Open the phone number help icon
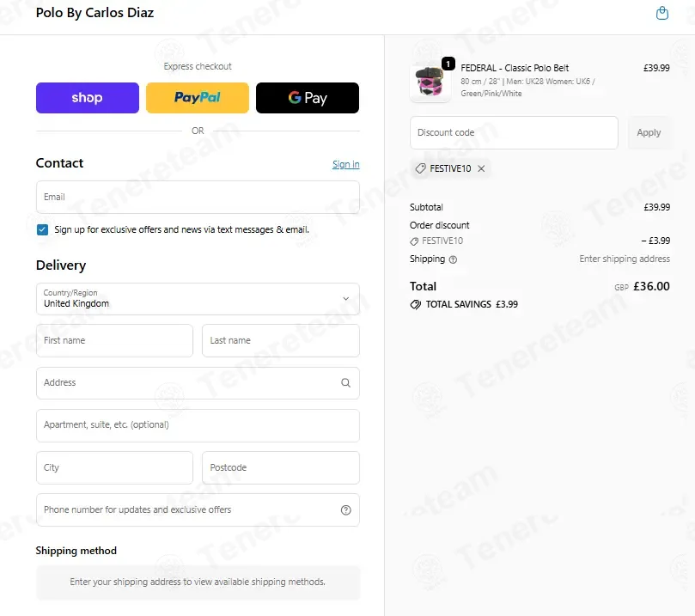Screen dimensions: 695x616 [x=345, y=510]
